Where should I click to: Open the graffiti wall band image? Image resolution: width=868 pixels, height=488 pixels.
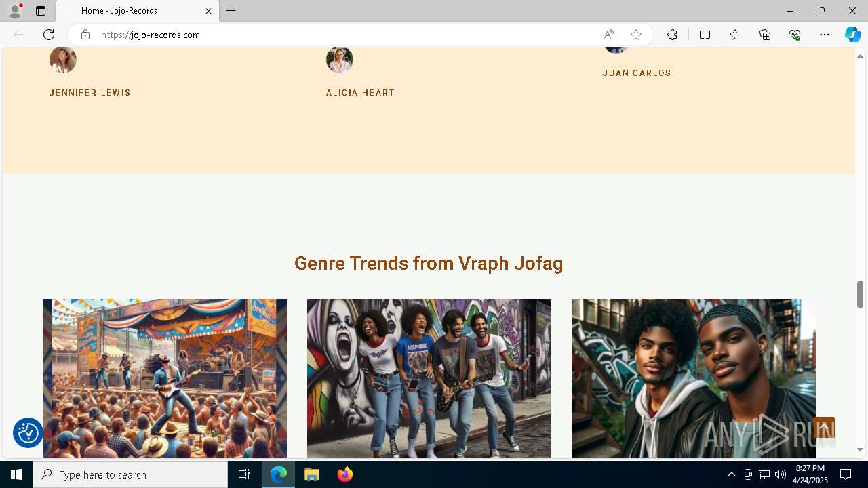point(429,378)
